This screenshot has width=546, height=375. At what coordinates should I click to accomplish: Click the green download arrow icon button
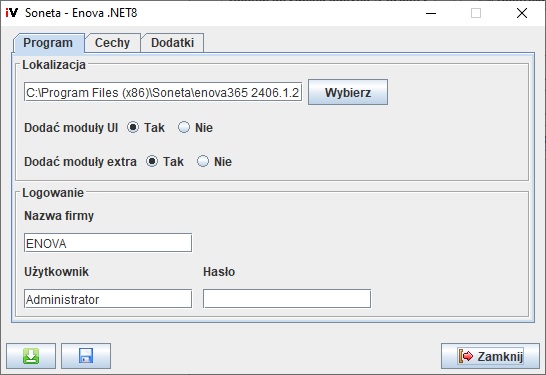(x=31, y=356)
